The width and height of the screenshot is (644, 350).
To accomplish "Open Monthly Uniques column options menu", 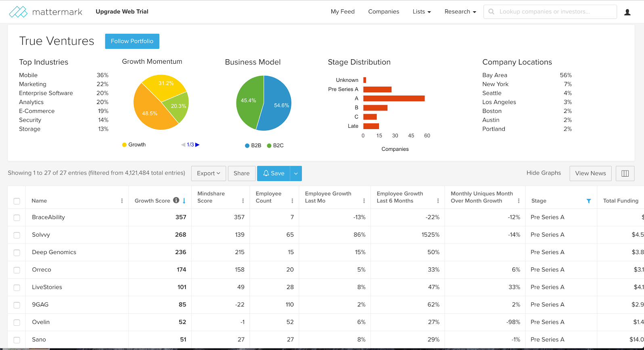I will [519, 201].
